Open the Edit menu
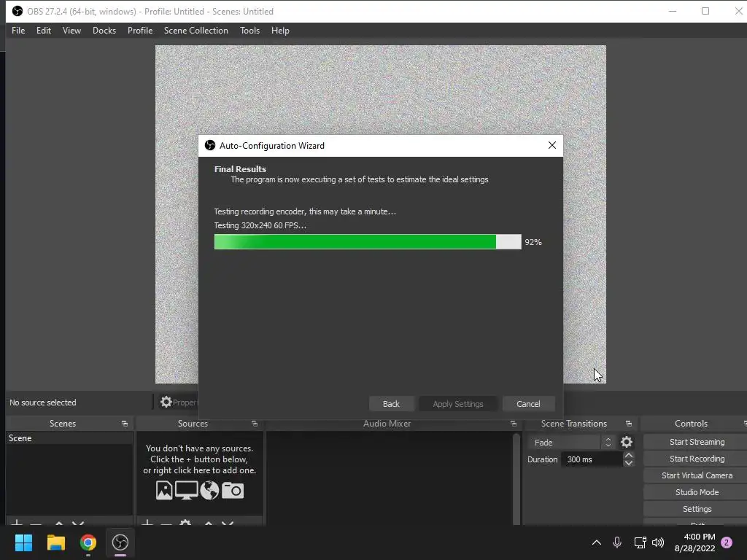Viewport: 747px width, 560px height. pos(43,31)
